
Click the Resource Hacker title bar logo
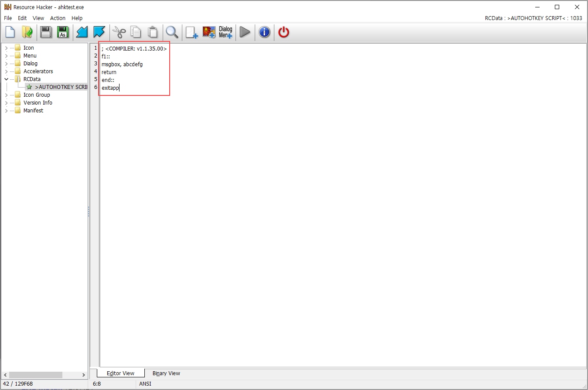(x=7, y=7)
